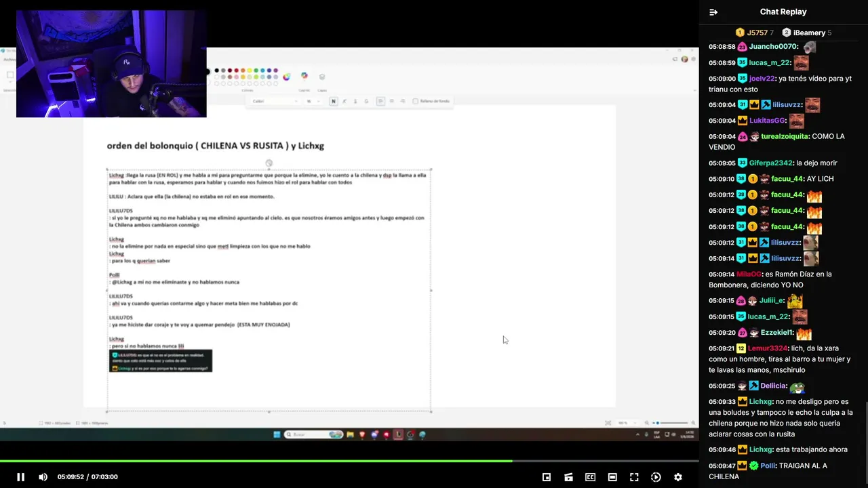Click username iBeamery in top gifters
This screenshot has height=488, width=868.
point(809,33)
